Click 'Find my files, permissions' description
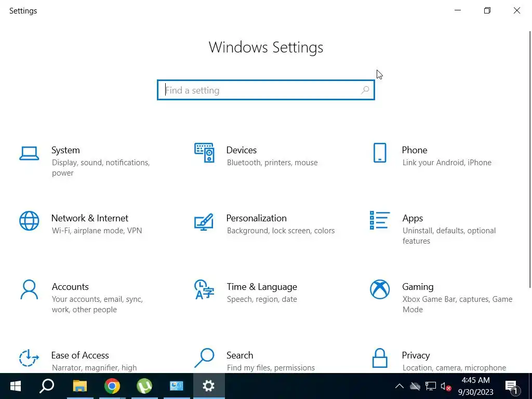The width and height of the screenshot is (532, 399). [x=271, y=368]
